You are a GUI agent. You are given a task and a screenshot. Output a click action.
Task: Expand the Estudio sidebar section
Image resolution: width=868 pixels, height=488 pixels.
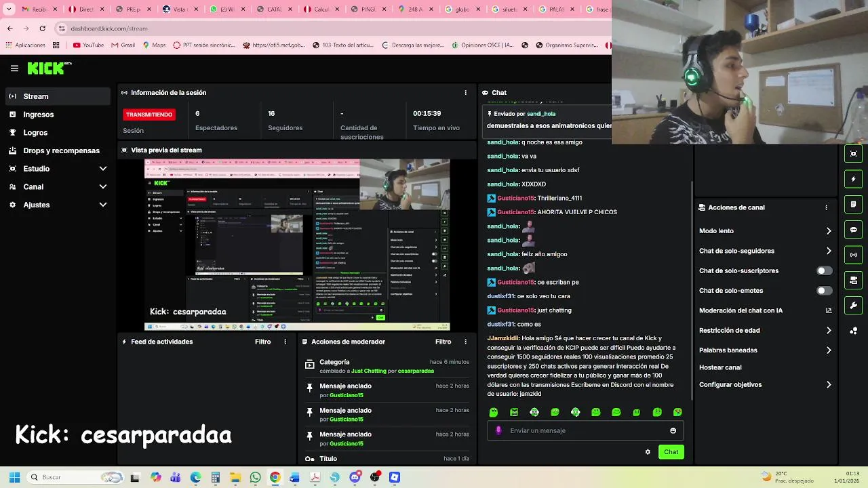point(103,169)
